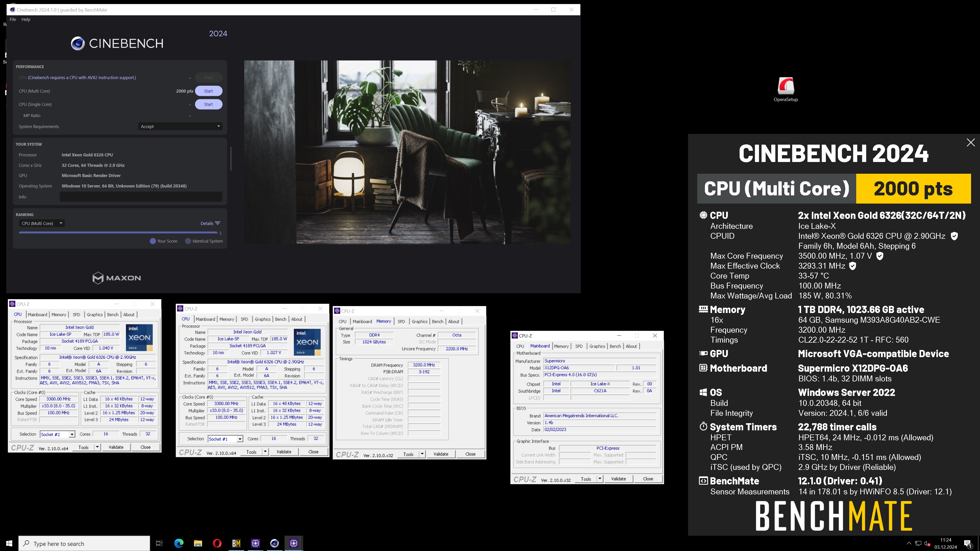Image resolution: width=980 pixels, height=551 pixels.
Task: Click Identical System legend dot
Action: pyautogui.click(x=188, y=241)
